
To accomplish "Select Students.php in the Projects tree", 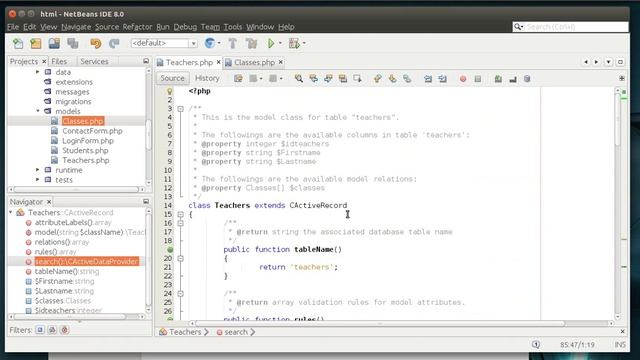I will point(85,150).
